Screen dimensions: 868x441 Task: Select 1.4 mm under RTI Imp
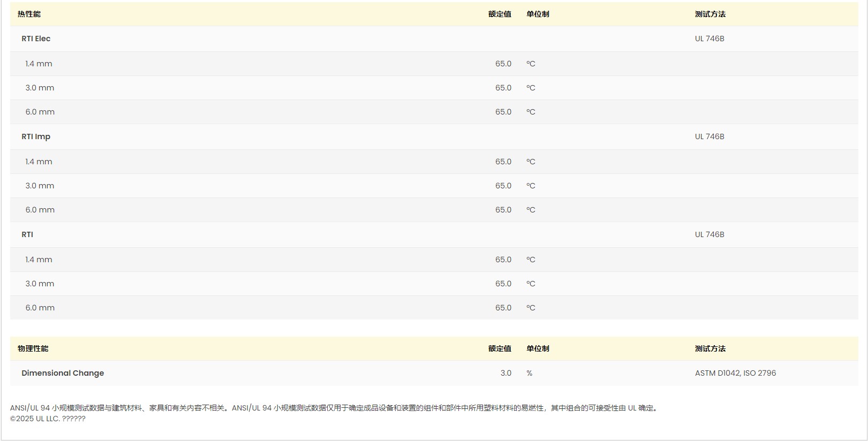(39, 162)
